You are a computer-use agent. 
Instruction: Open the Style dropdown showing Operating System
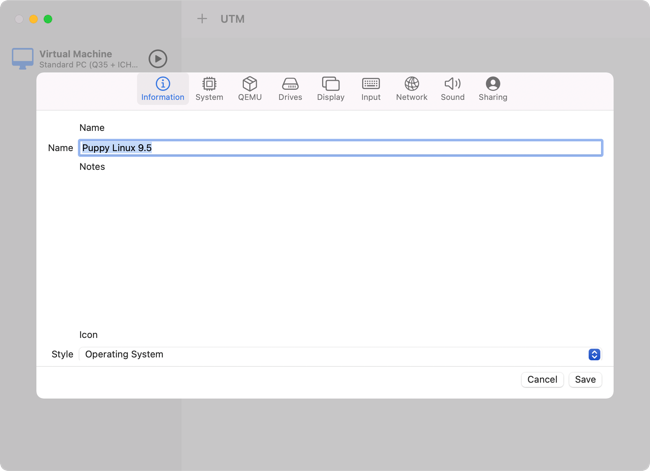[340, 354]
